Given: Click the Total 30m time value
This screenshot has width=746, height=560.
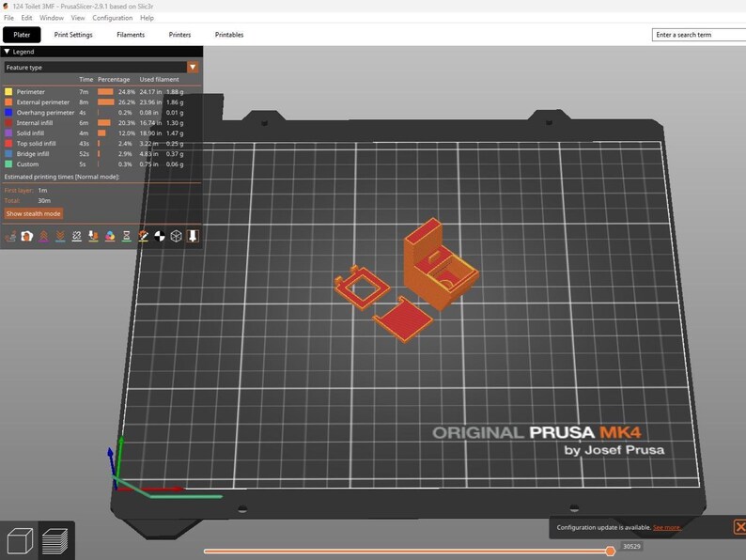Looking at the screenshot, I should (44, 201).
